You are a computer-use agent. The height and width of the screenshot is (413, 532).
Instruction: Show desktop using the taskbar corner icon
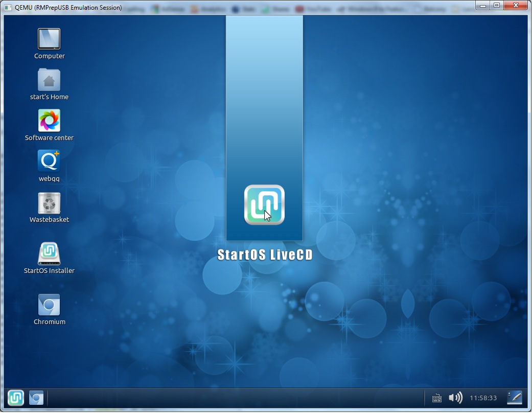(514, 398)
